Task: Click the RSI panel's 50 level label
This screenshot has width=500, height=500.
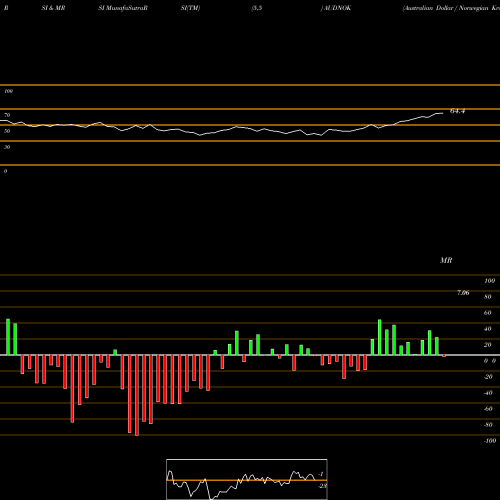Action: (7, 131)
